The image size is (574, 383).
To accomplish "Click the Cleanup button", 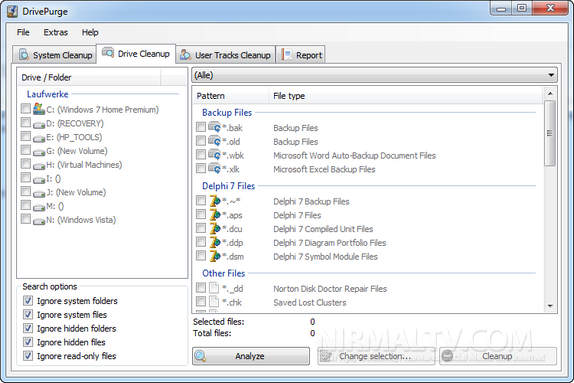I will pyautogui.click(x=498, y=356).
